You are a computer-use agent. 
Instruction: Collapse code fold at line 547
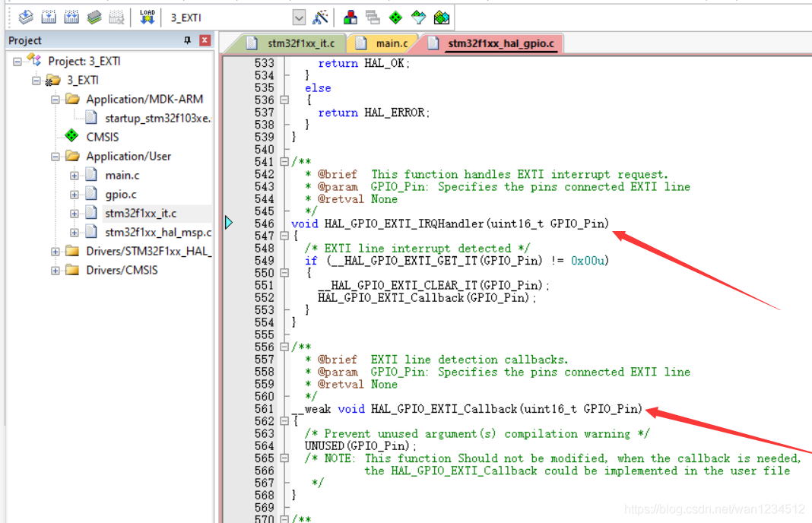point(284,236)
